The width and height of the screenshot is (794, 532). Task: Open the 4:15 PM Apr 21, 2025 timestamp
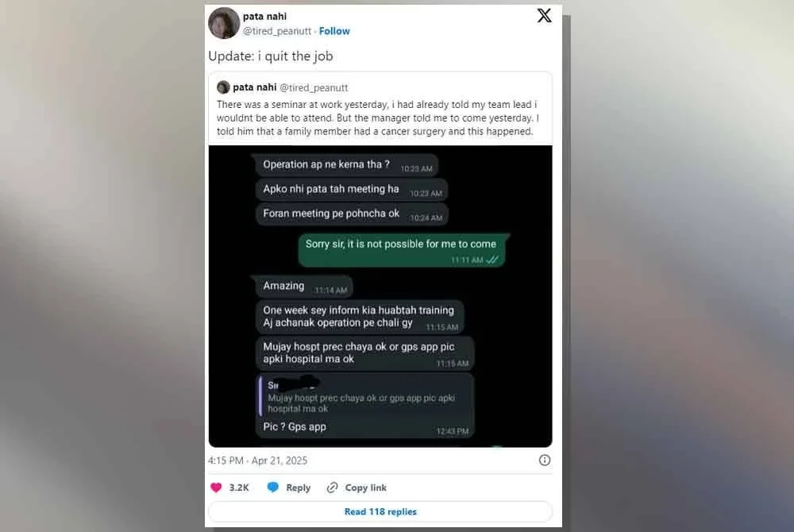click(258, 460)
